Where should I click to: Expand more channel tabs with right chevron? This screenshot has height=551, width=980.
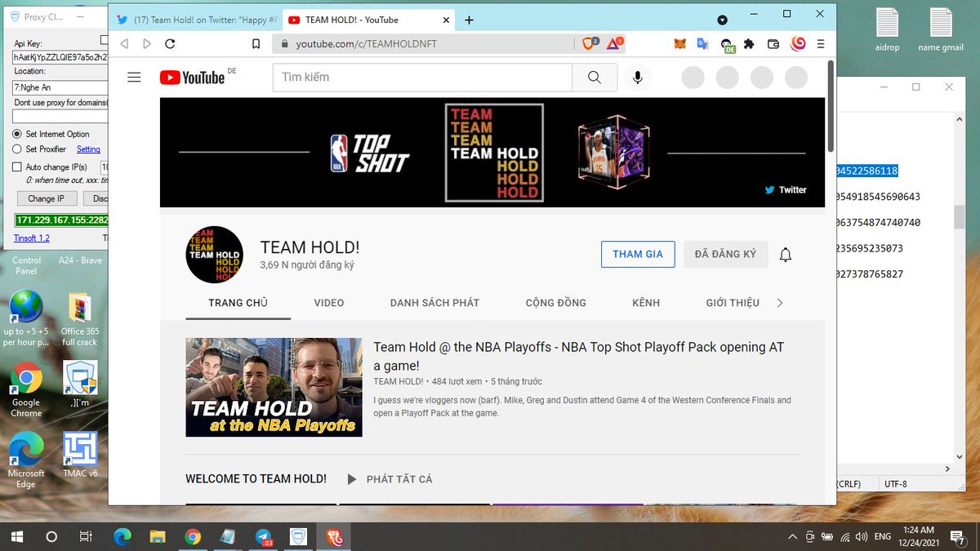[x=780, y=303]
